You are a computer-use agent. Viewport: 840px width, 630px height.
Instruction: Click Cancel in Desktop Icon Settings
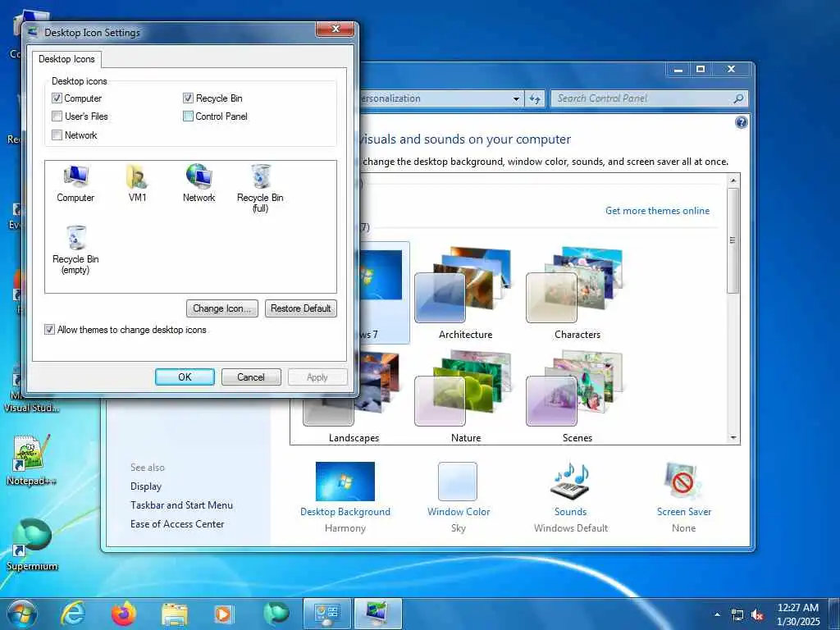pos(251,377)
